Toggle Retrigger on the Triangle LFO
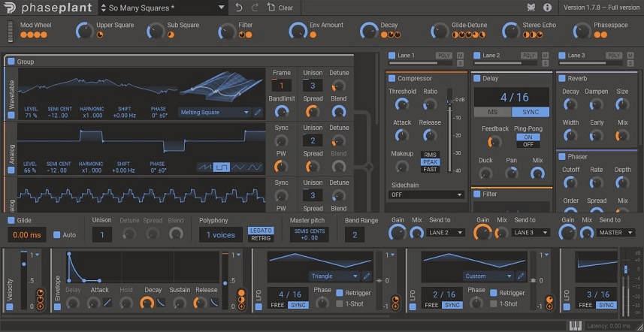Image resolution: width=644 pixels, height=332 pixels. click(340, 293)
